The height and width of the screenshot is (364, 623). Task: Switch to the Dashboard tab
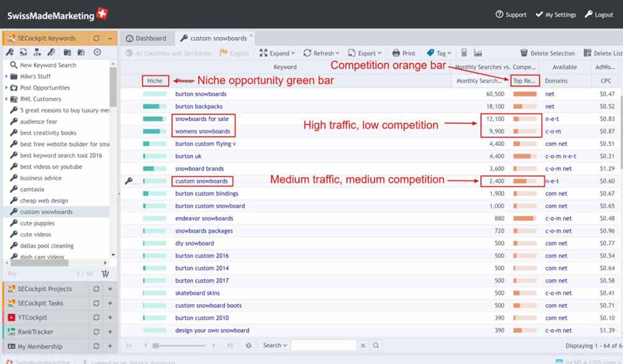coord(146,38)
